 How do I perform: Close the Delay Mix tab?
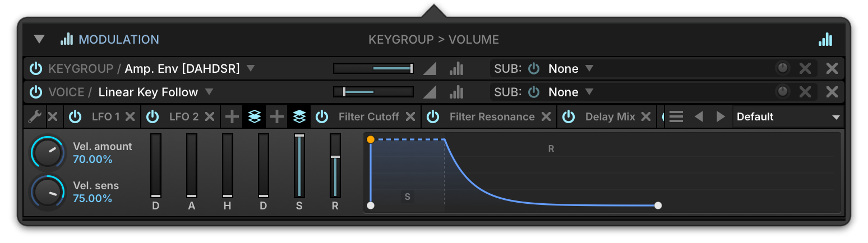[x=646, y=116]
